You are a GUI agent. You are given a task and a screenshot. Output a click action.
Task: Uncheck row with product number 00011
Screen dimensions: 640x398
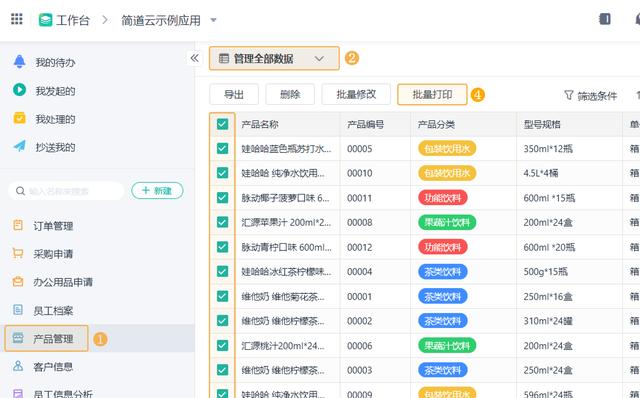click(222, 198)
